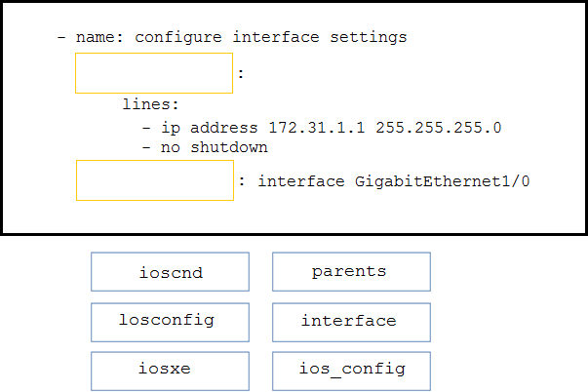The height and width of the screenshot is (392, 588).
Task: Click the colon right of the lower blank
Action: (x=242, y=181)
